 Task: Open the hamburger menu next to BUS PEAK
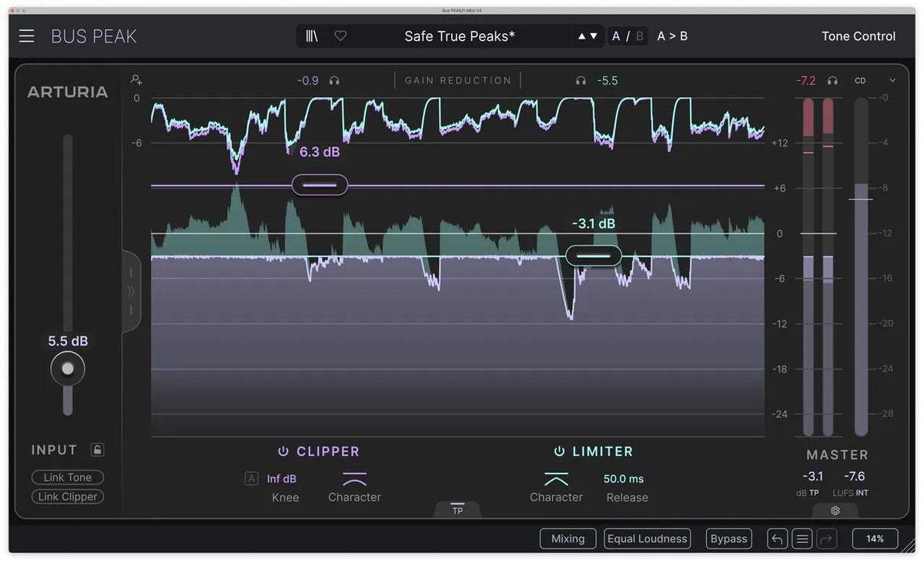(x=26, y=35)
